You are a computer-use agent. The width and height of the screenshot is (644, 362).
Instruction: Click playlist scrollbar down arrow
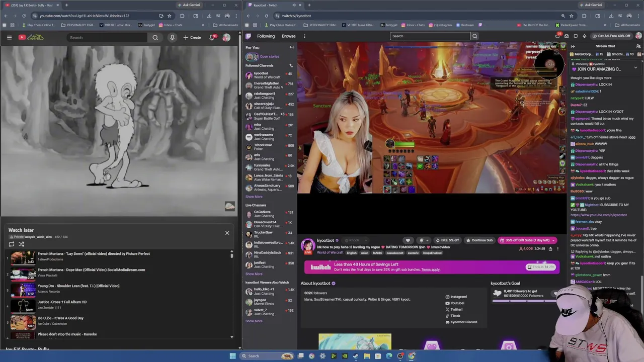pos(232,337)
